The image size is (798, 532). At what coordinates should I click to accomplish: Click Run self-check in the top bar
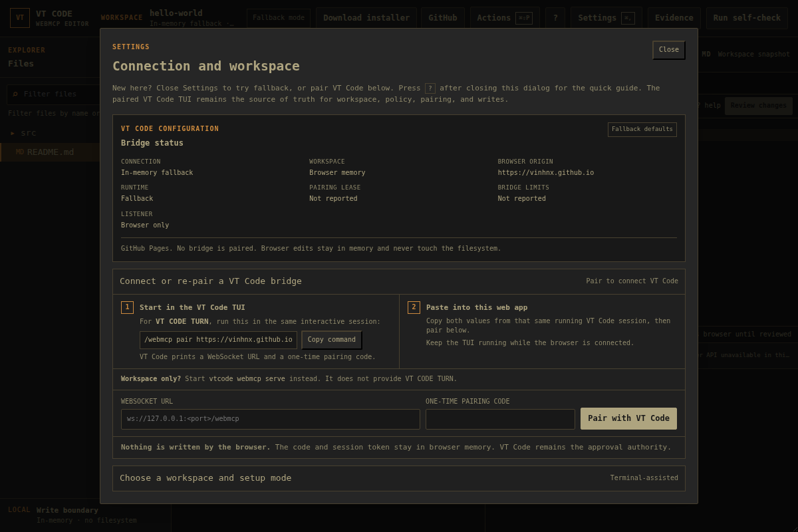pos(747,18)
